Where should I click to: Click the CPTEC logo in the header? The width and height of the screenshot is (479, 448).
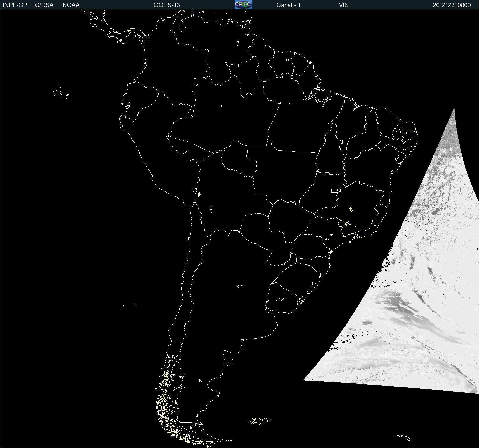243,5
